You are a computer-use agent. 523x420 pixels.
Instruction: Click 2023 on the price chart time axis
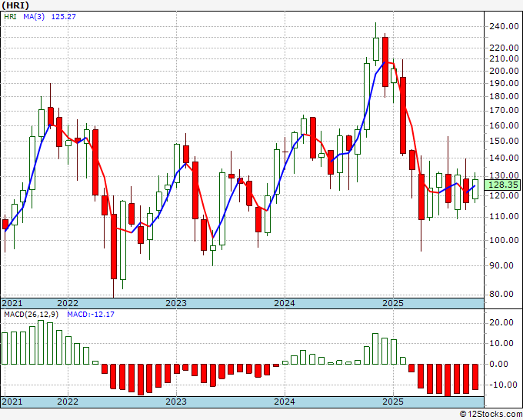[176, 303]
